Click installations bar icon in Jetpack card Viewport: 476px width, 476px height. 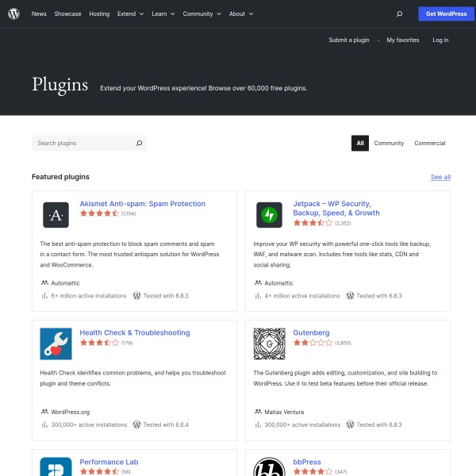point(258,296)
